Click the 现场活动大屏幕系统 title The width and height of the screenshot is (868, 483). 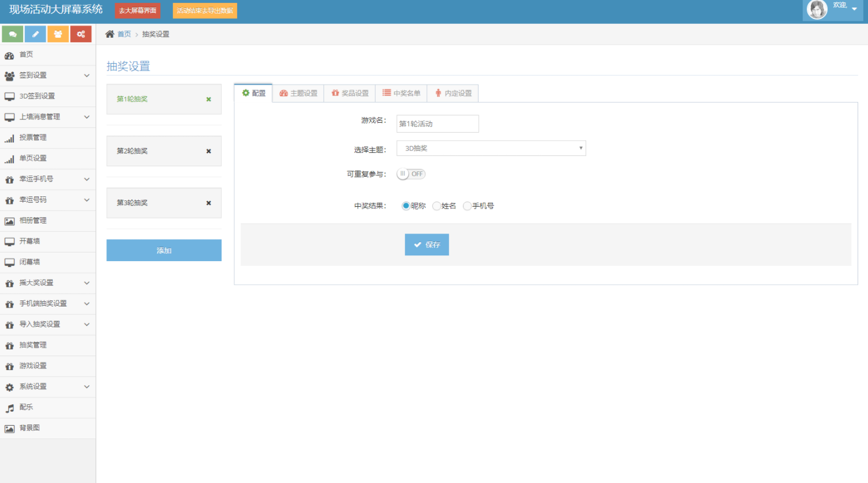[56, 9]
